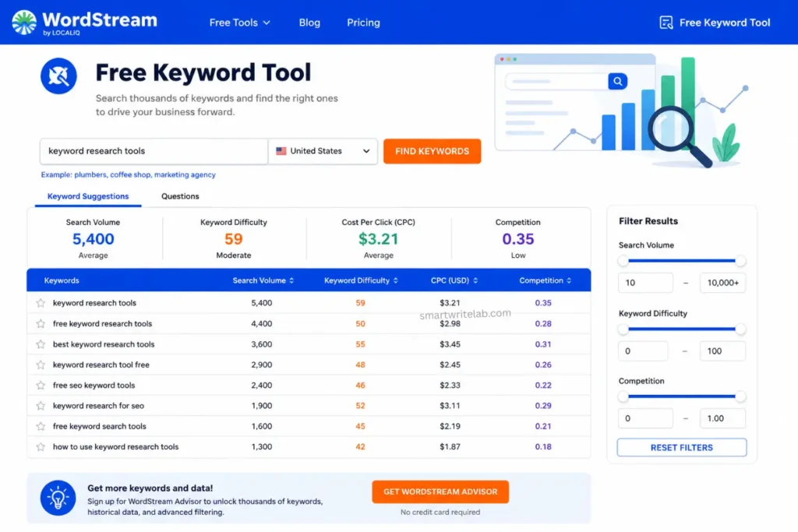
Task: Click the Keyword Difficulty maximum field '100'
Action: click(722, 351)
